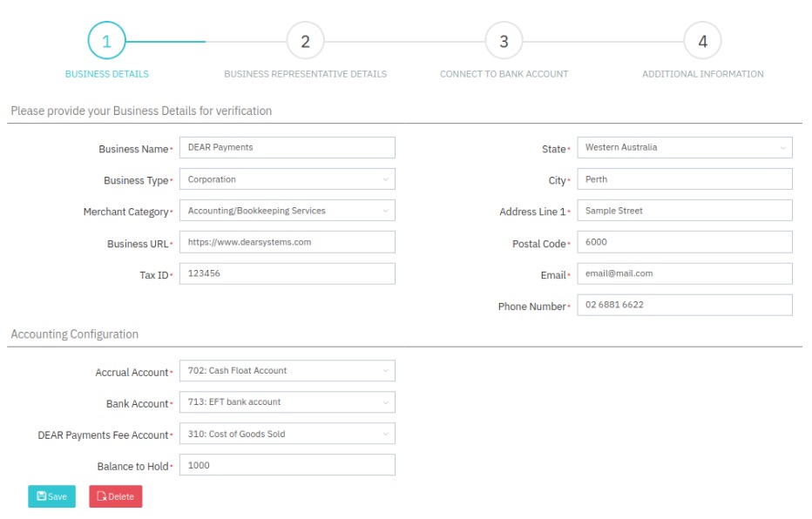
Task: Click the floppy disk icon on Save
Action: [42, 496]
